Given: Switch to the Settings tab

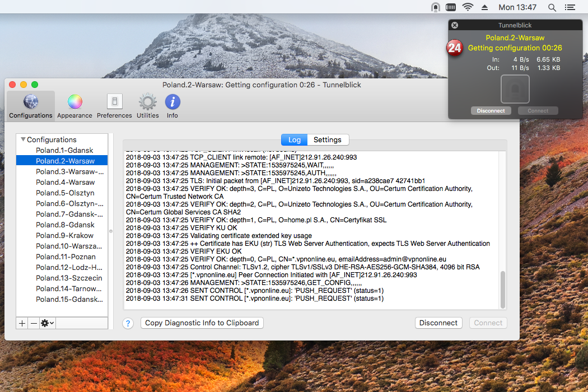Looking at the screenshot, I should (x=328, y=139).
